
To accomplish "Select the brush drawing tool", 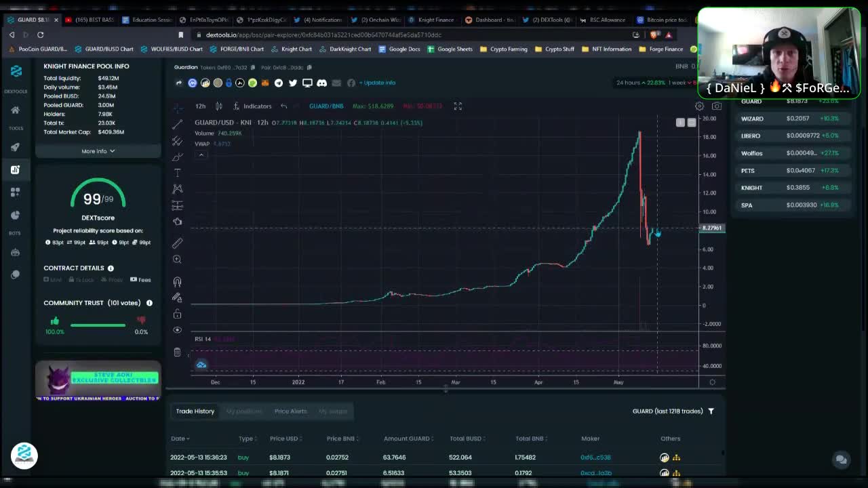I will 177,157.
